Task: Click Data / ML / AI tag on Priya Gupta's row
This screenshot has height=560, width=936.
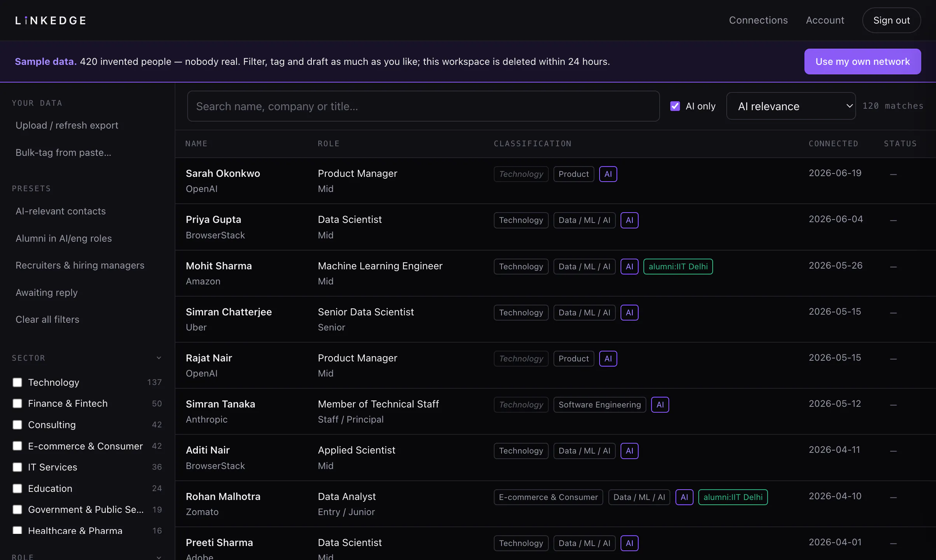Action: [584, 220]
